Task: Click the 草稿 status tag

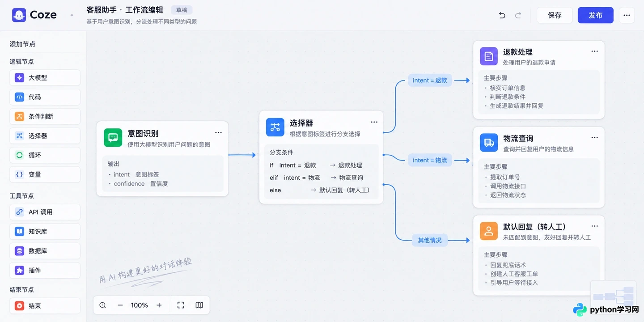Action: [x=182, y=10]
